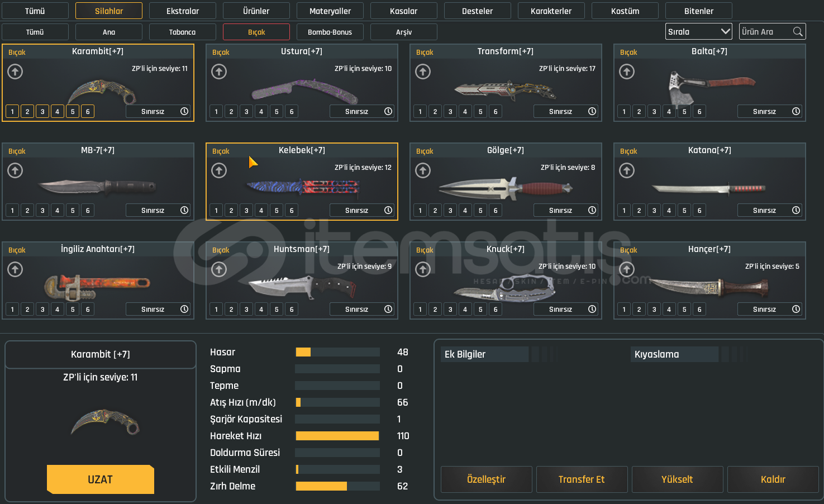The width and height of the screenshot is (824, 504).
Task: Toggle slot 3 on the Karambit card
Action: click(x=42, y=111)
